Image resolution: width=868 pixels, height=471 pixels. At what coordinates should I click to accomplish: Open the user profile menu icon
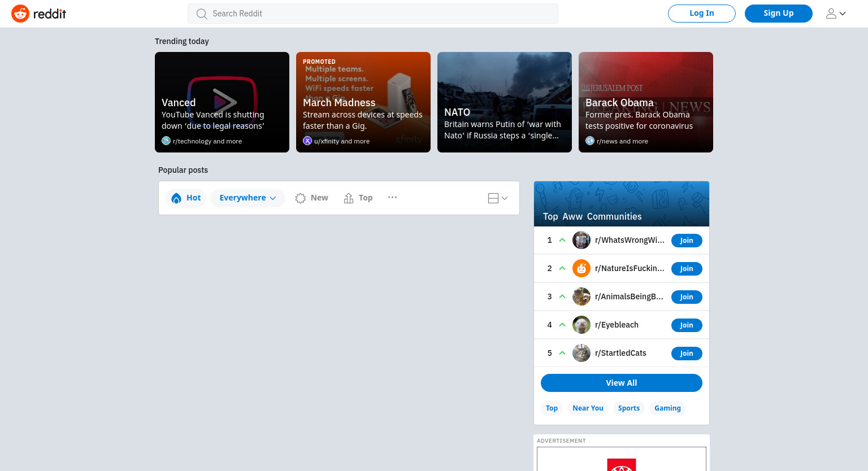pyautogui.click(x=836, y=14)
